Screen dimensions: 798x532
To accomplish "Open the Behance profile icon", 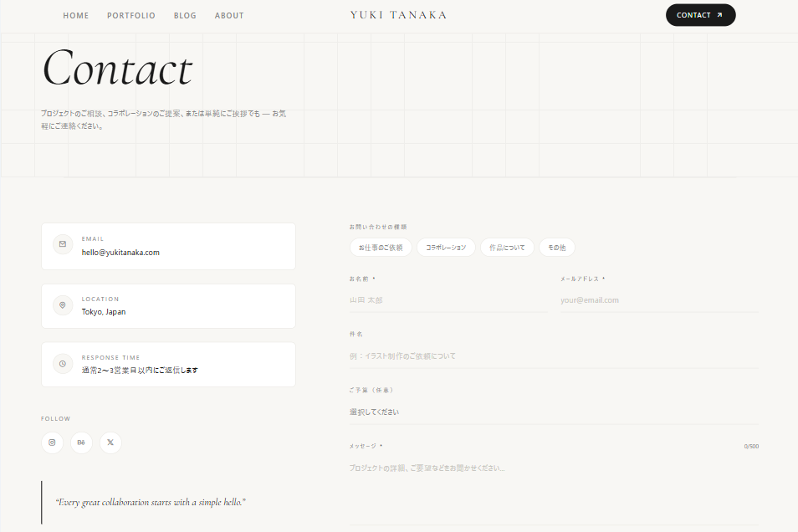I will [81, 442].
